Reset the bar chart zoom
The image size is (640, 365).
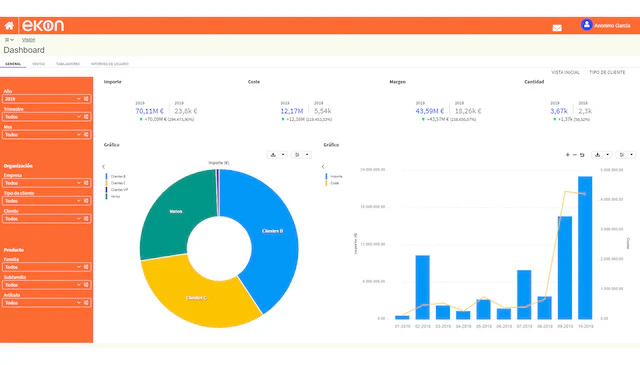coord(582,155)
